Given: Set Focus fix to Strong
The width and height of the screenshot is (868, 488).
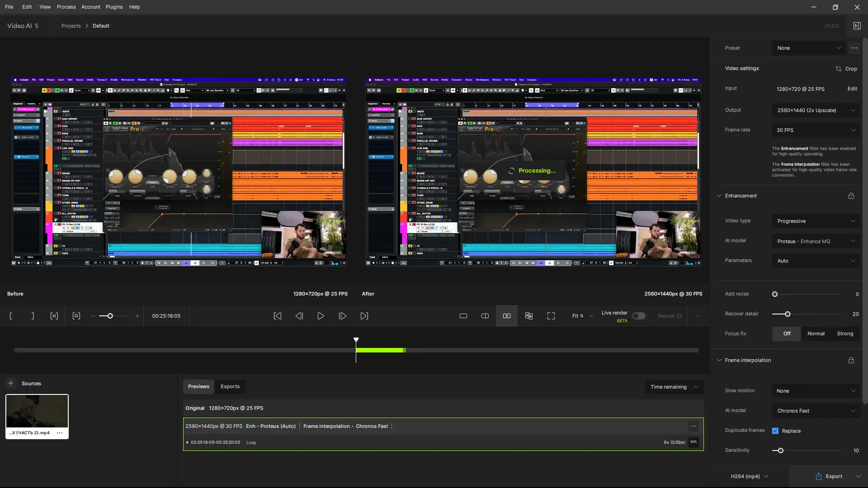Looking at the screenshot, I should pyautogui.click(x=845, y=333).
